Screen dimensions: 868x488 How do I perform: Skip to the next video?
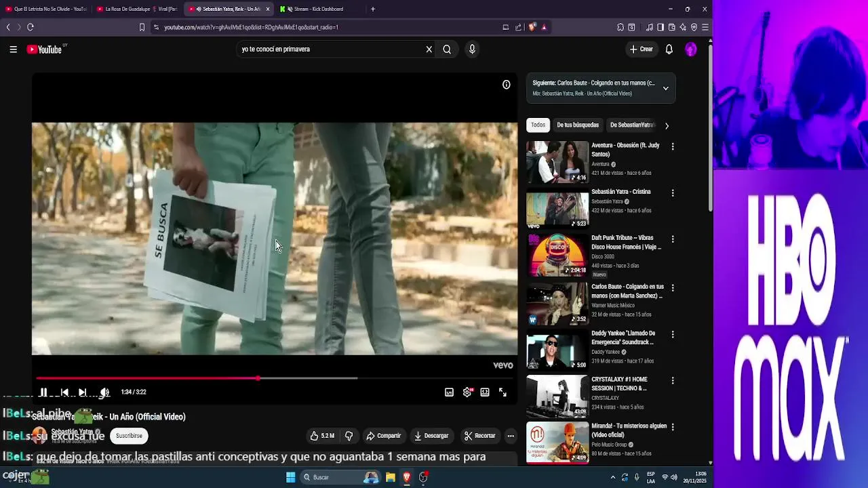click(82, 392)
